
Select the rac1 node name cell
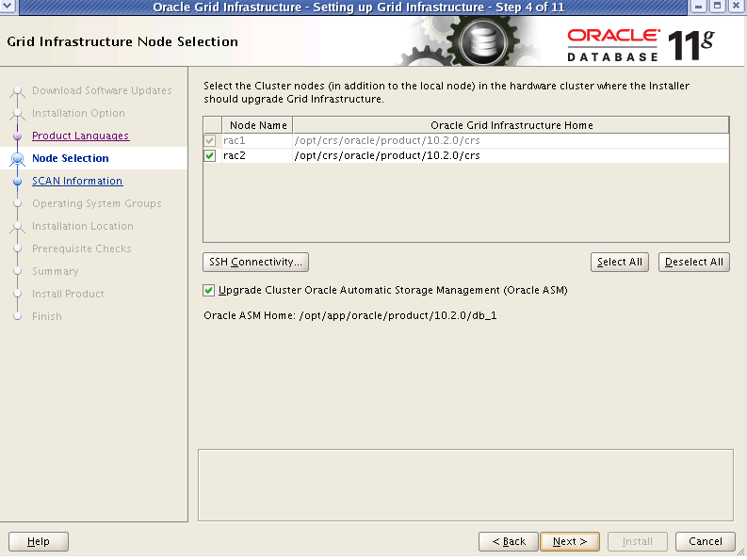[x=257, y=140]
